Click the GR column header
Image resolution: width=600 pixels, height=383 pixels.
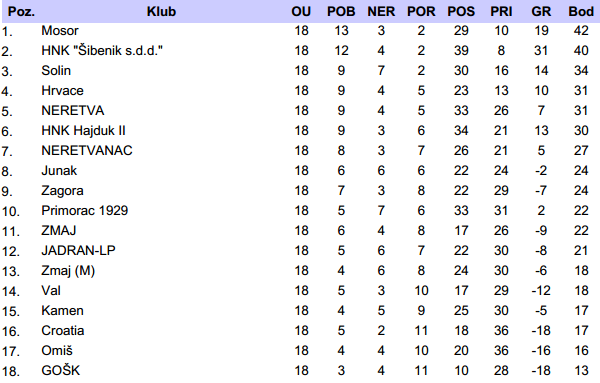(541, 11)
